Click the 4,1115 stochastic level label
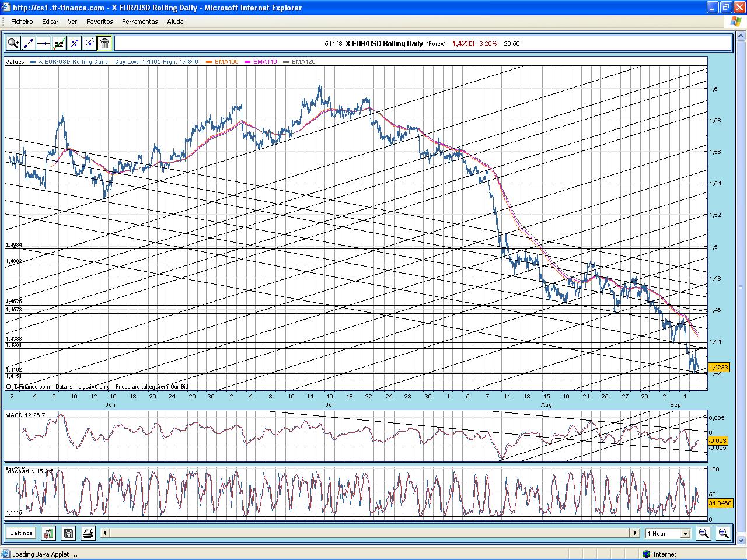 point(13,513)
